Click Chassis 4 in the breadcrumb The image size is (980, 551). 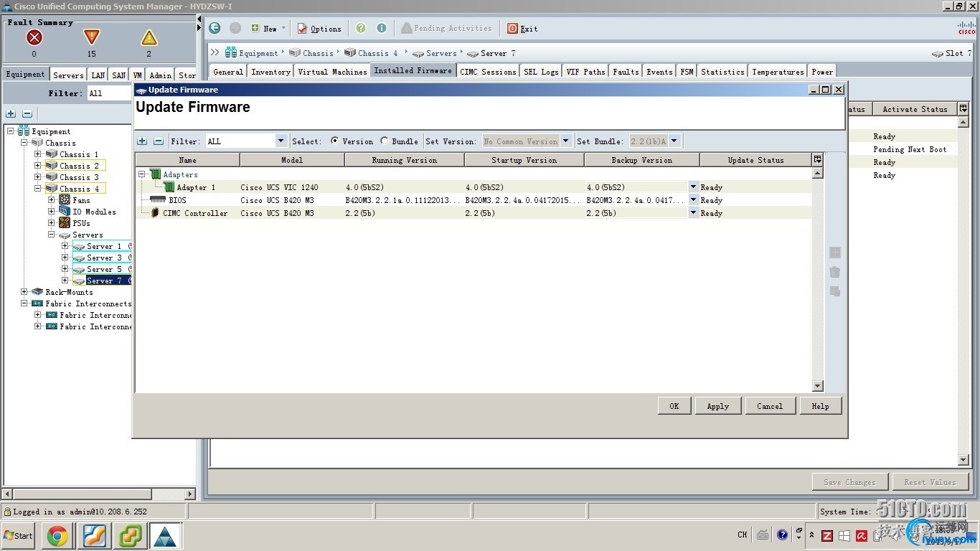point(371,53)
